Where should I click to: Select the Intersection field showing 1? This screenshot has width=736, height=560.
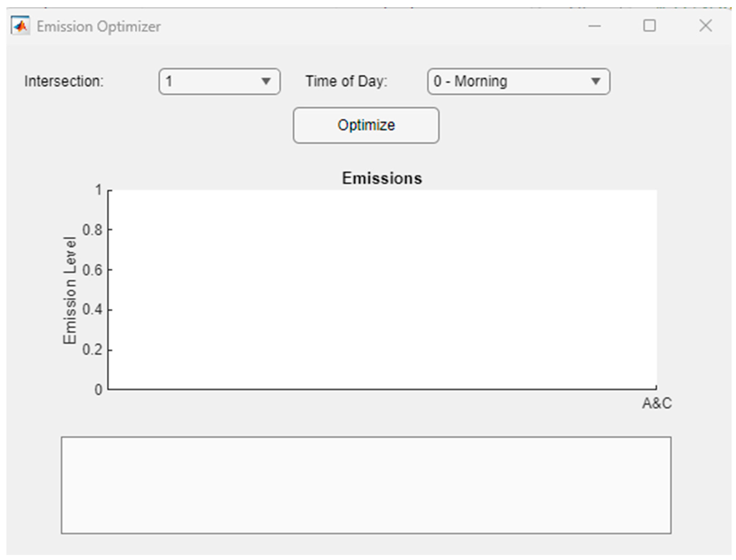pyautogui.click(x=207, y=82)
